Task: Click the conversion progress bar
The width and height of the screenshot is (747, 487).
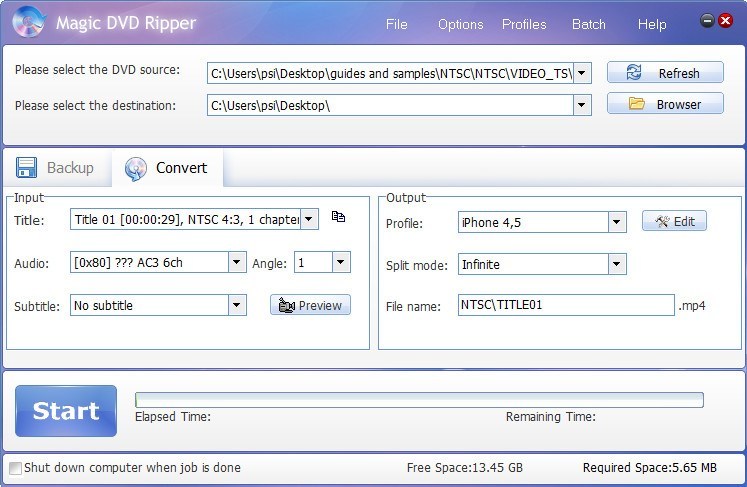Action: [x=419, y=400]
